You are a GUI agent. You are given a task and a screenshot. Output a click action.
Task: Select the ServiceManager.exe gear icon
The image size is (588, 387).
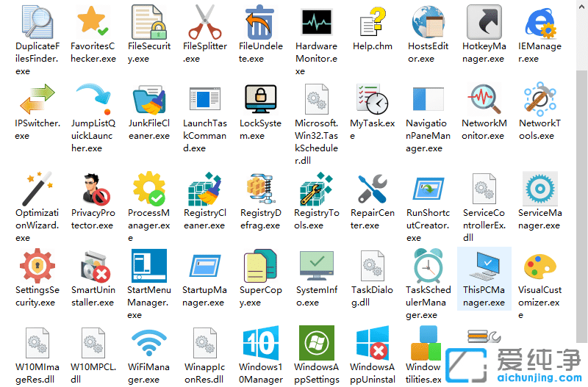539,189
